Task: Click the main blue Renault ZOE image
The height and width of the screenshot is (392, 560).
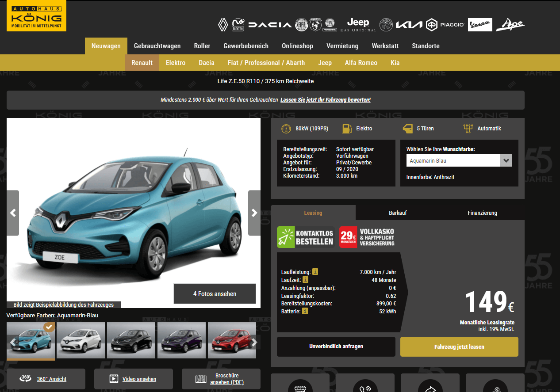Action: click(134, 213)
